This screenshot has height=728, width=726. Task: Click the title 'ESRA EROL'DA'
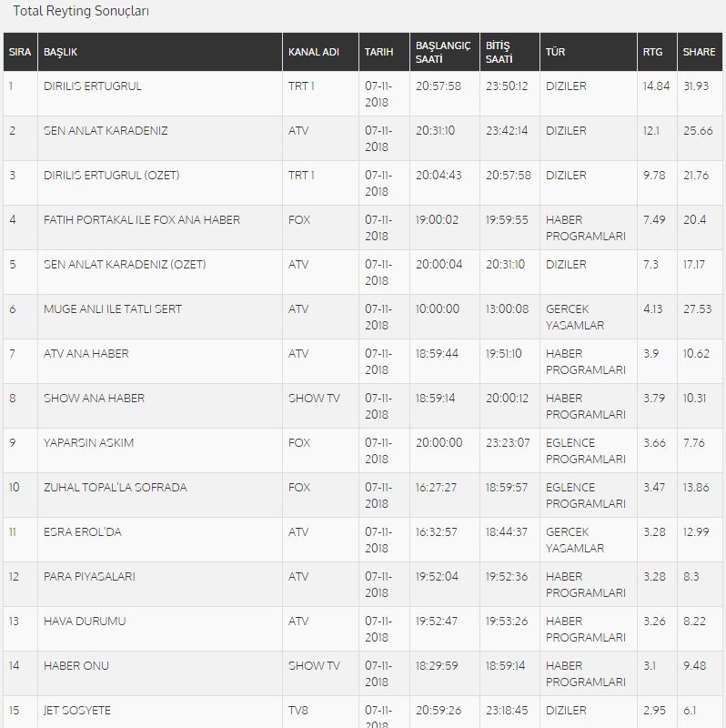click(82, 532)
